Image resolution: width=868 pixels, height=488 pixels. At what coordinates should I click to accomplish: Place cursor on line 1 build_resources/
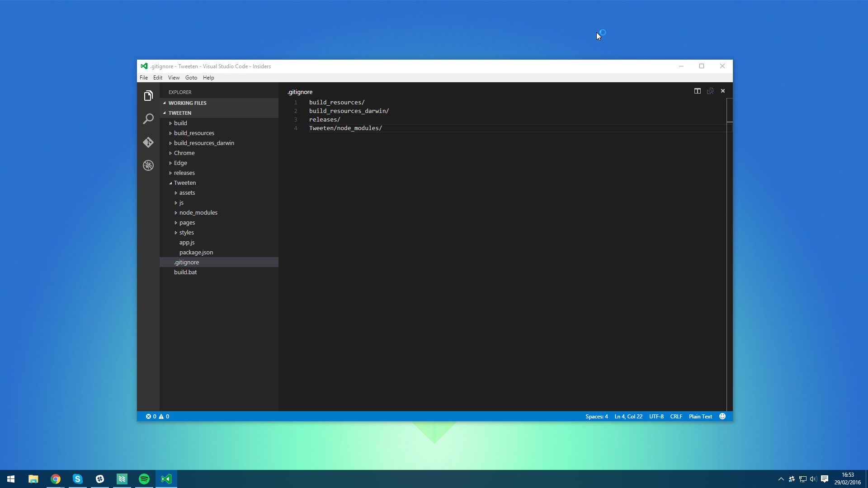(x=337, y=103)
